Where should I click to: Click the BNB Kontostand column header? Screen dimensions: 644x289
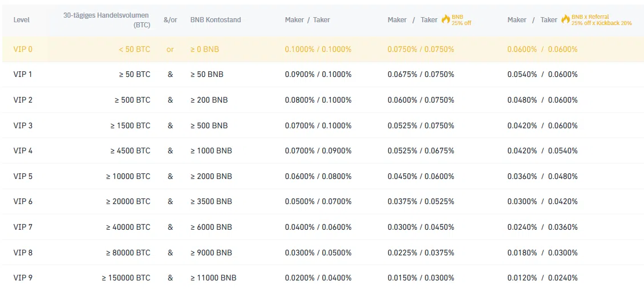click(216, 20)
